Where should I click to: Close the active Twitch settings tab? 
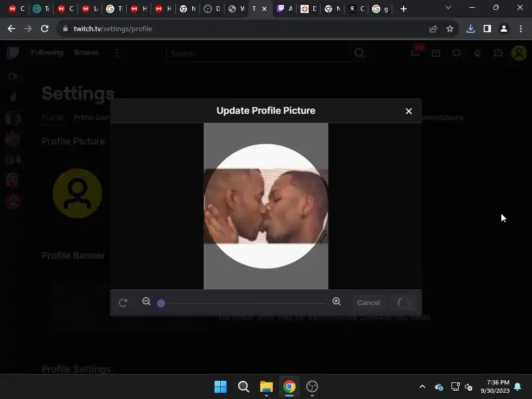(x=264, y=9)
